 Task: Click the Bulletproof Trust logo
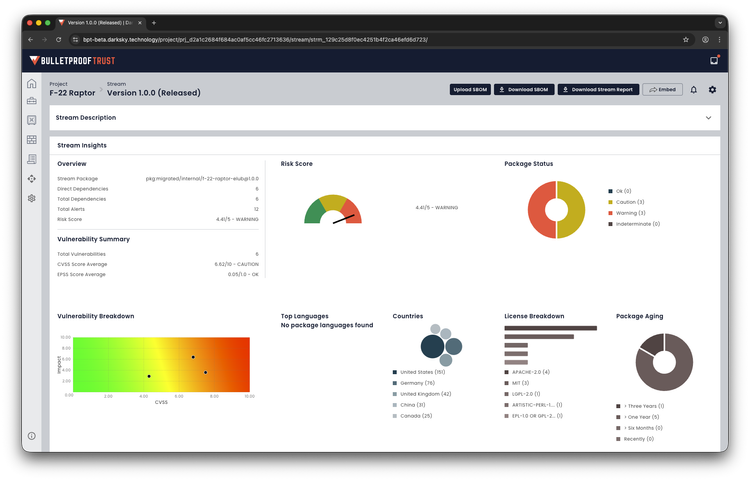[72, 61]
